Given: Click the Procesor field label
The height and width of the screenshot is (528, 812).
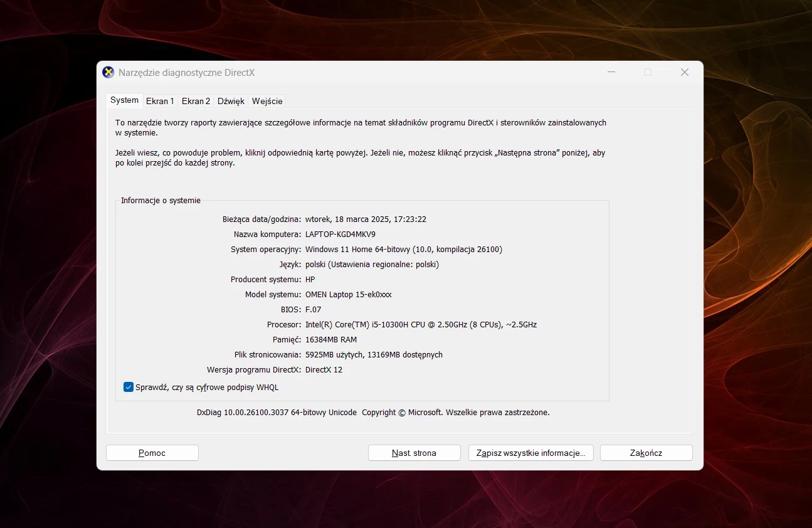Looking at the screenshot, I should point(284,325).
